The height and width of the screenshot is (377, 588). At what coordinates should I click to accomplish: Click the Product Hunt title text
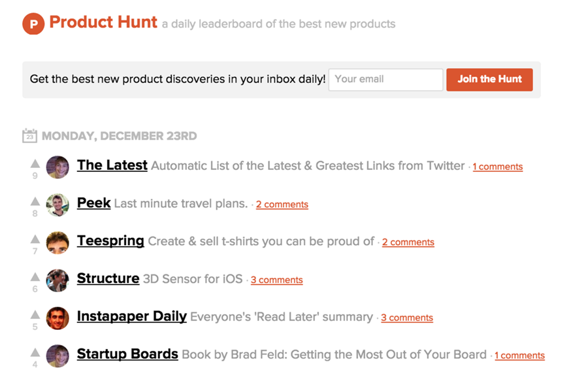point(103,22)
